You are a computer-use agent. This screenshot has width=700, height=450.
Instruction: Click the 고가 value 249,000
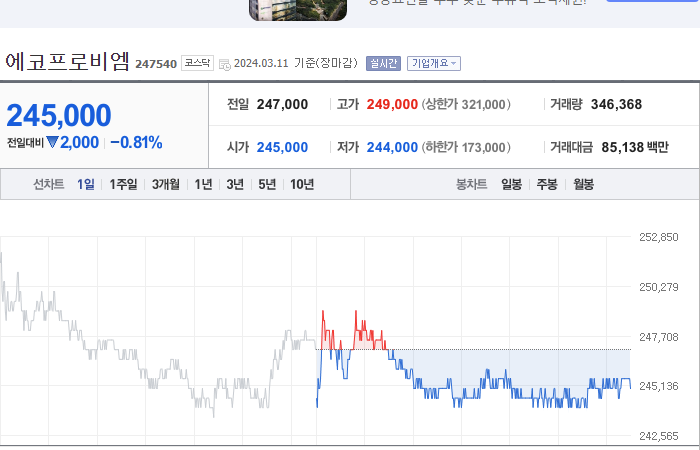(392, 104)
